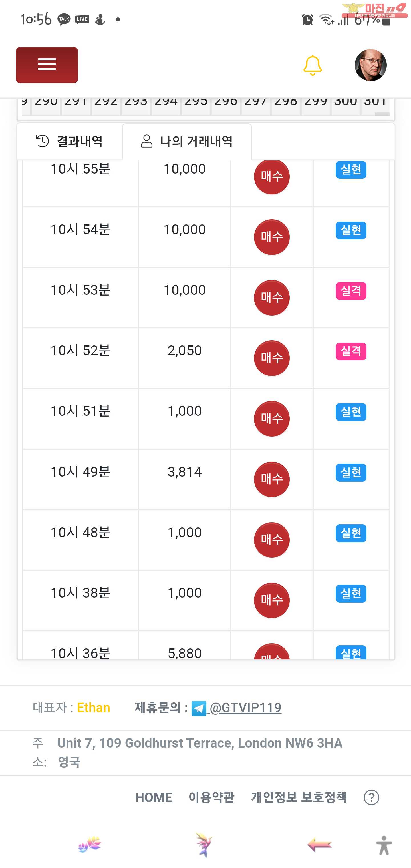Open the @GTVIP119 Telegram link
Viewport: 411px width, 868px height.
[x=245, y=708]
